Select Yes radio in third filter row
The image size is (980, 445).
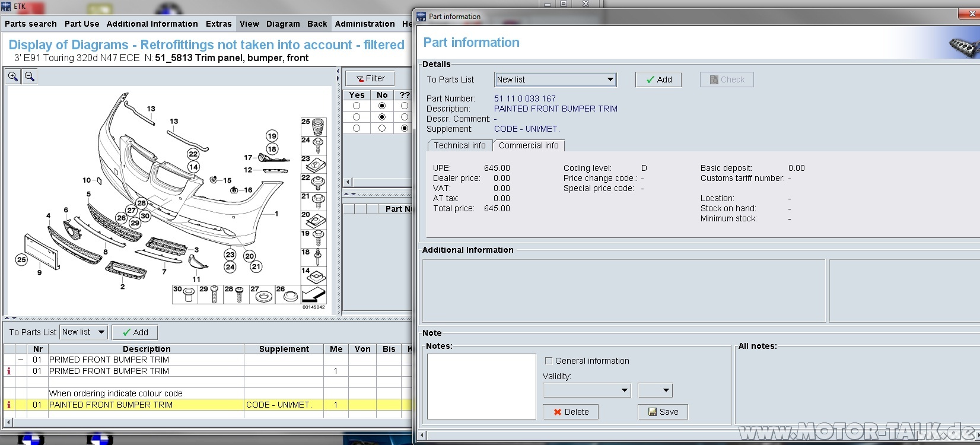pyautogui.click(x=357, y=128)
